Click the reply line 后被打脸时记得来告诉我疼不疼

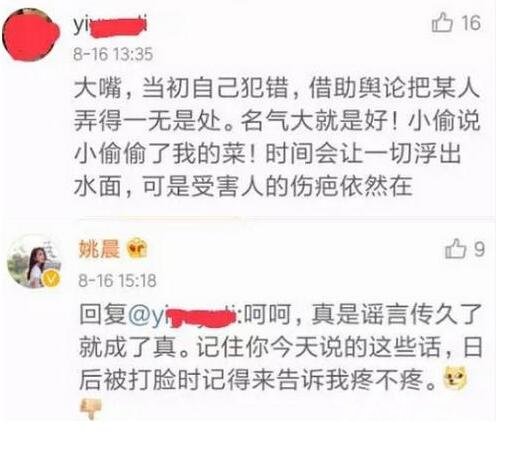pos(258,379)
